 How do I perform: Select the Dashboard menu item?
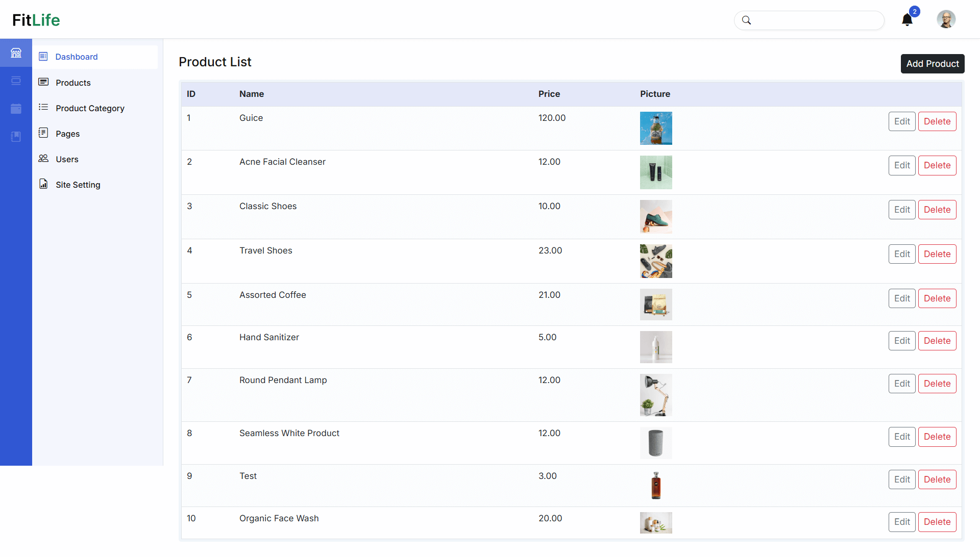coord(77,57)
